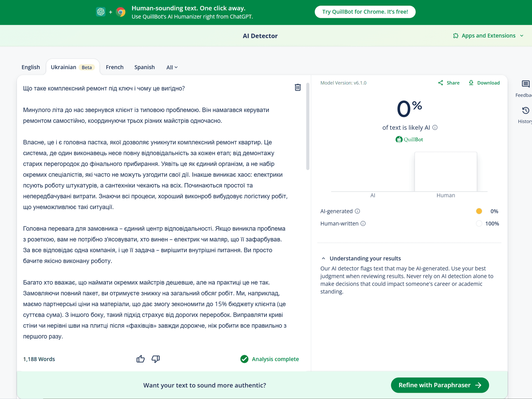Give a thumbs down rating
This screenshot has width=532, height=399.
tap(155, 359)
